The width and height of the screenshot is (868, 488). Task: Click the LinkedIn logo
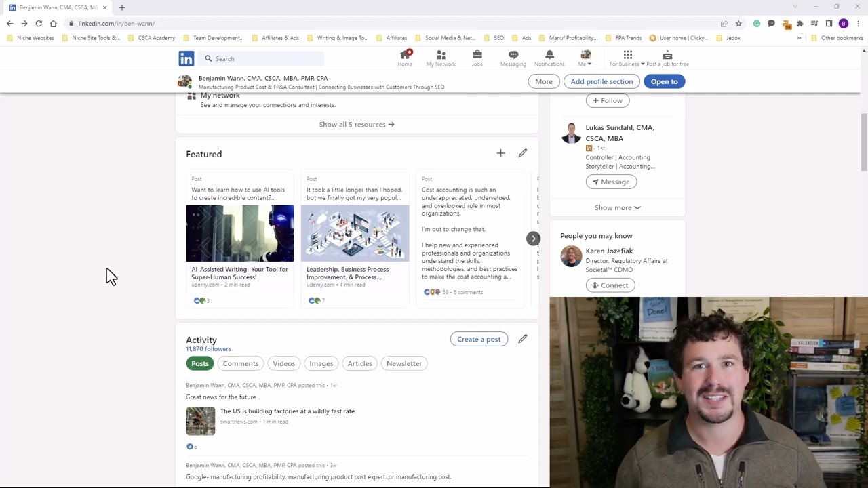click(186, 59)
